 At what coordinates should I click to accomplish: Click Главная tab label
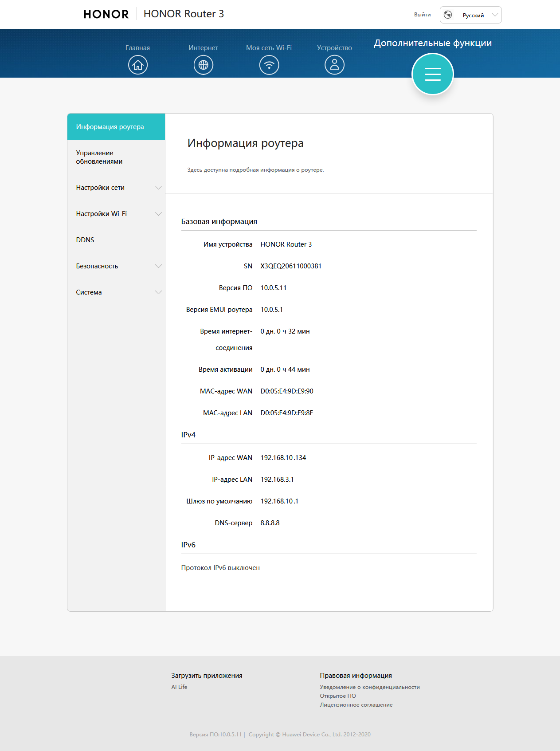(x=137, y=48)
